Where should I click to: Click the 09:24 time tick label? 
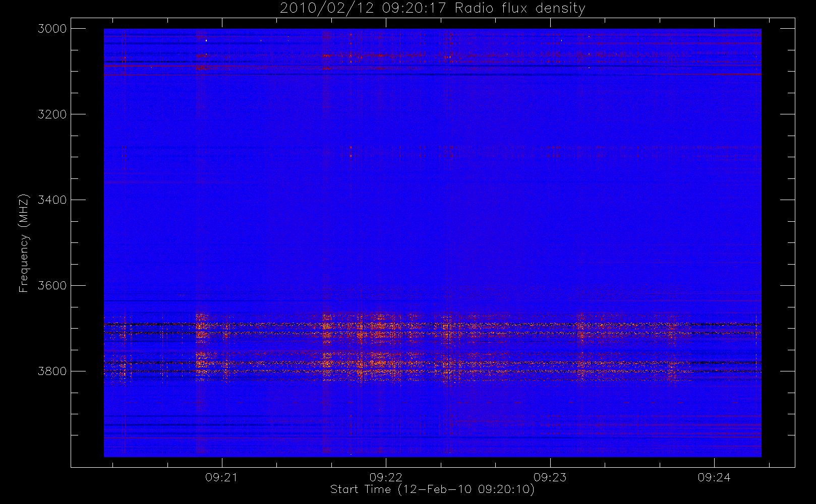[x=714, y=477]
